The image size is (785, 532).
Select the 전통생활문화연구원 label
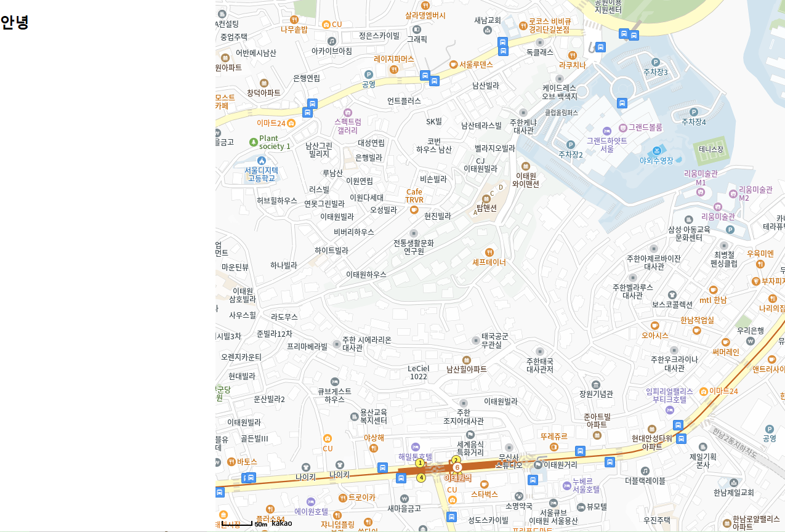[414, 247]
